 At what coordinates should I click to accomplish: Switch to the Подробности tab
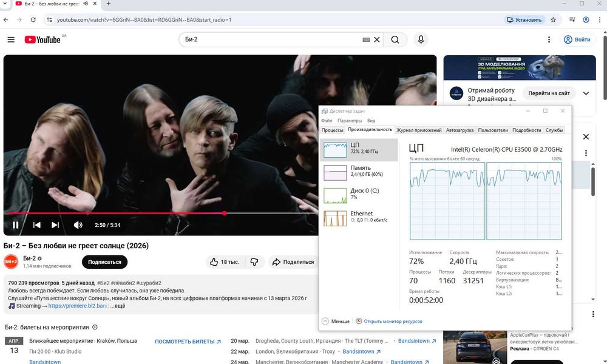(x=526, y=130)
